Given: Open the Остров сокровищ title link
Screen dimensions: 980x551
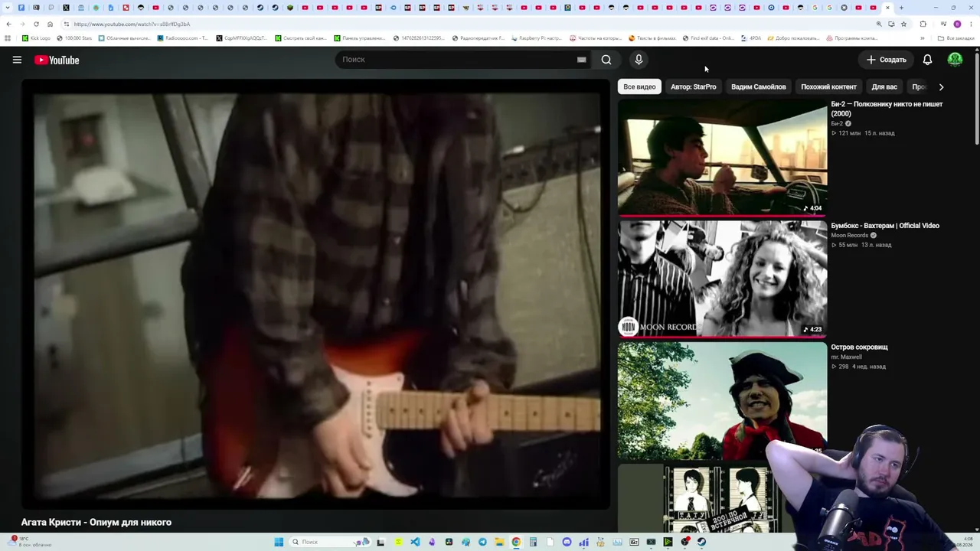Looking at the screenshot, I should [859, 347].
